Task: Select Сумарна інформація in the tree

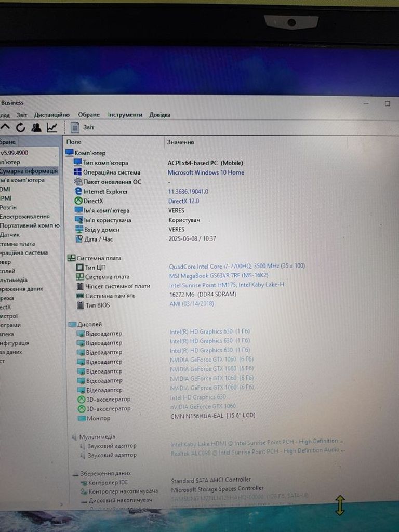Action: [x=29, y=171]
